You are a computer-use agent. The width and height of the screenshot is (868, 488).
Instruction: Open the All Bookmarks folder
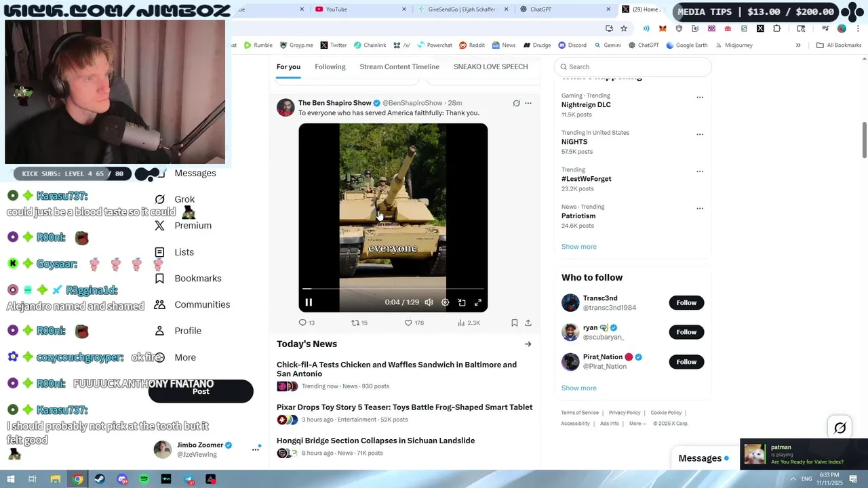839,45
